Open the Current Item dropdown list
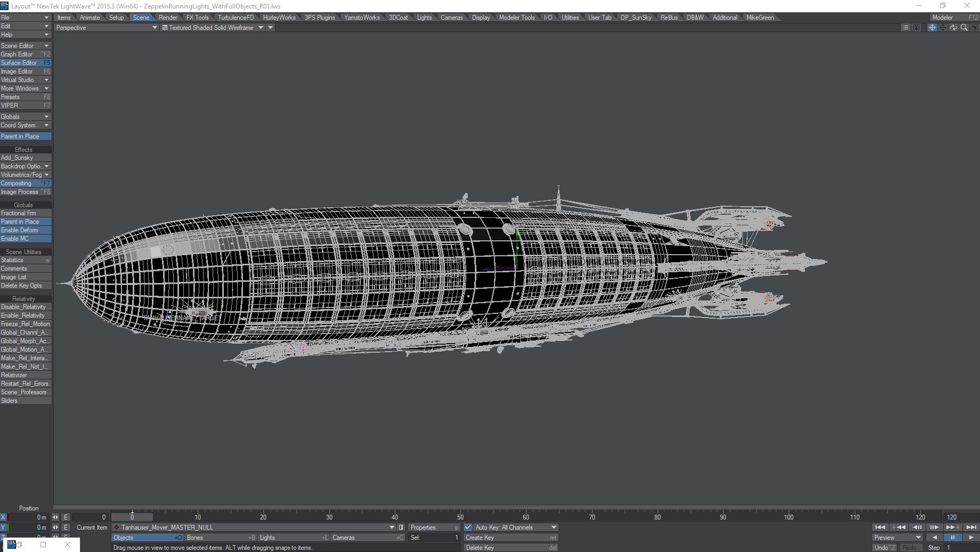 pyautogui.click(x=392, y=527)
